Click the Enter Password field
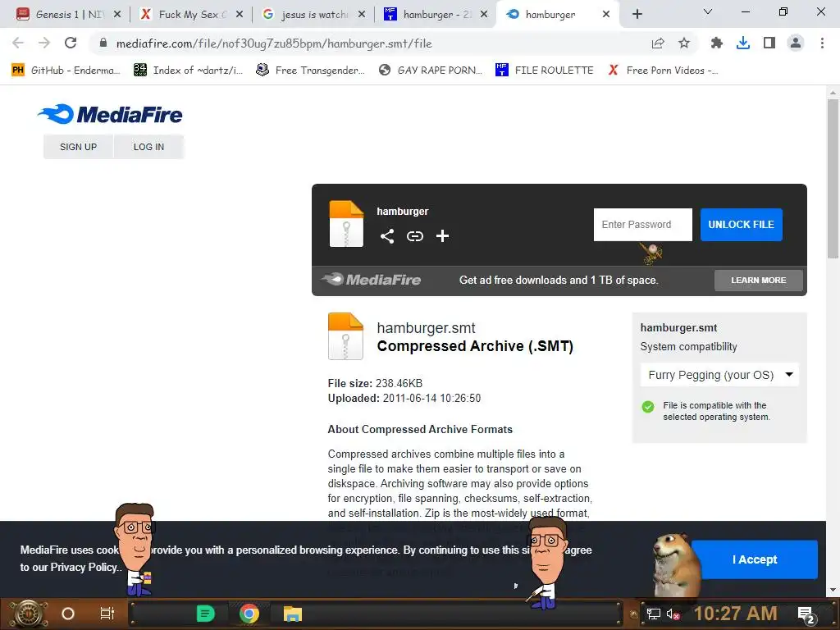Screen dimensions: 840x630 click(643, 225)
